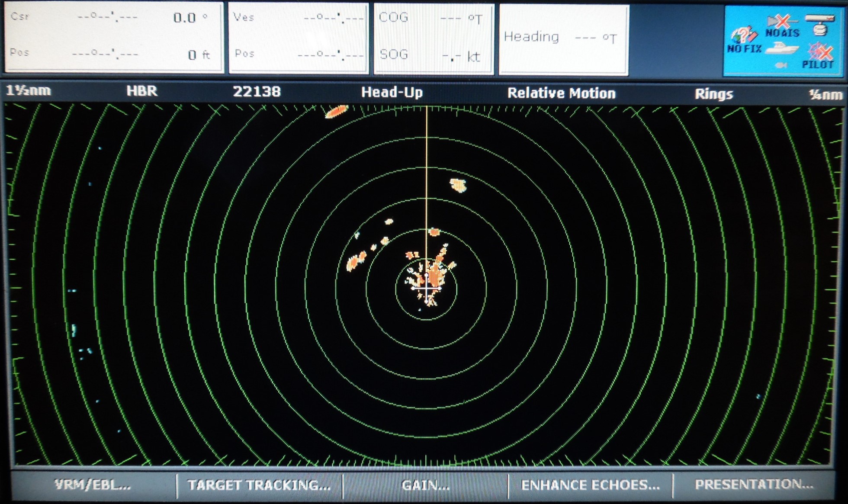Expand the PRESENTATION options
The image size is (848, 504).
[754, 485]
